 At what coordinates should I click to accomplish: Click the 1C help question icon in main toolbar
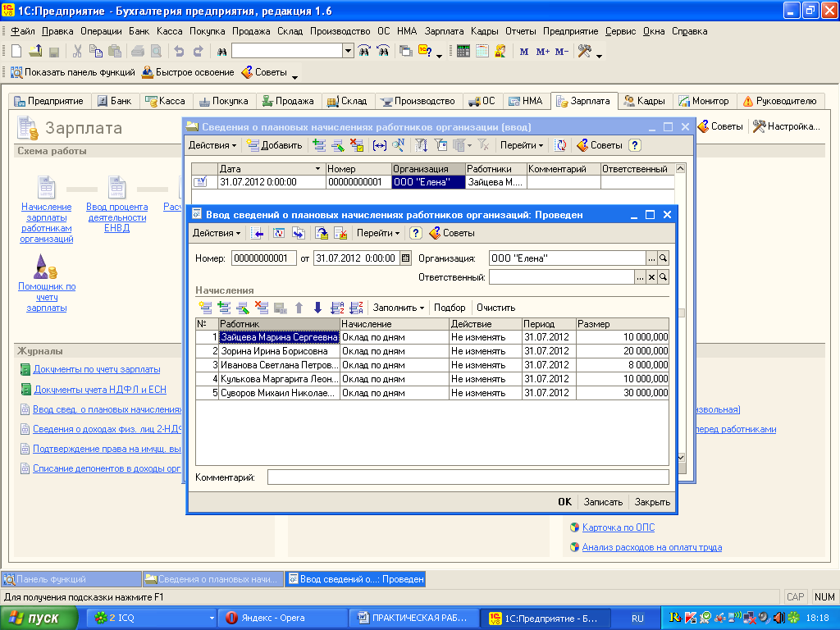(x=426, y=52)
